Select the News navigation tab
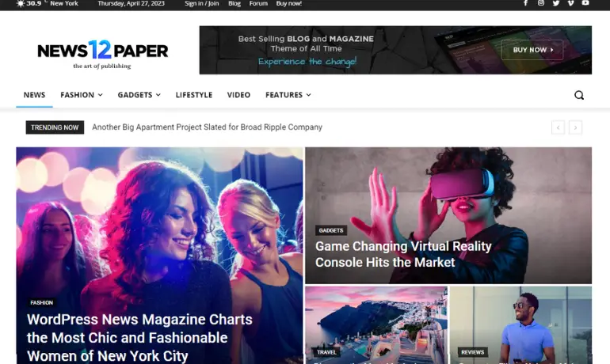The width and height of the screenshot is (610, 364). [x=34, y=95]
